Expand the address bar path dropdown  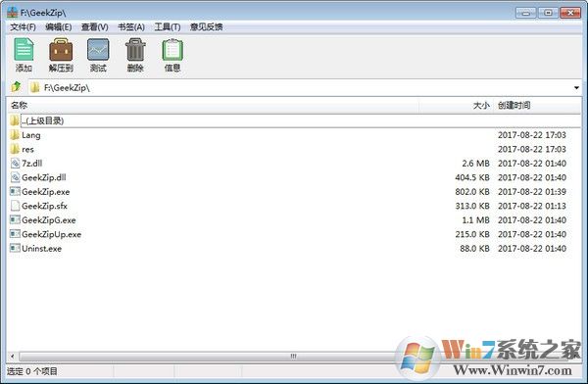tap(576, 88)
